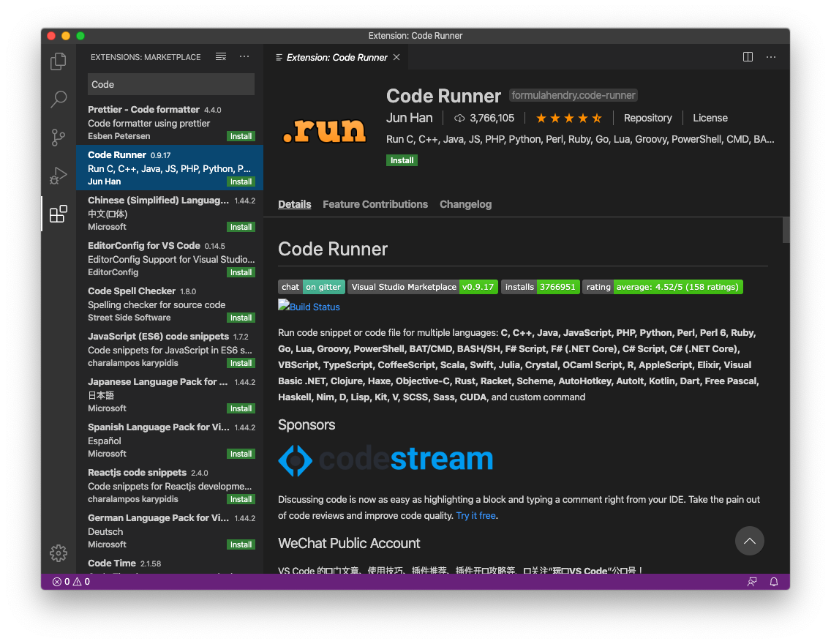Install Japanese Language Pack
Image resolution: width=831 pixels, height=644 pixels.
[241, 408]
